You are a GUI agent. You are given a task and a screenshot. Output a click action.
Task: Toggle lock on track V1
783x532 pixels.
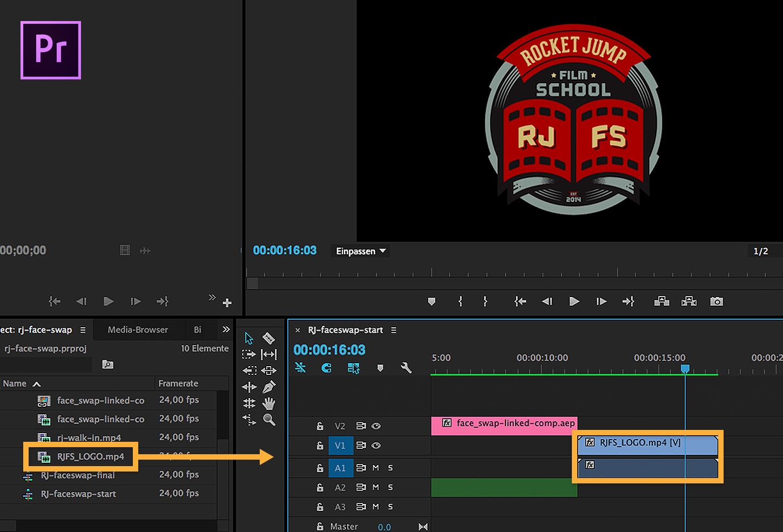pyautogui.click(x=320, y=446)
